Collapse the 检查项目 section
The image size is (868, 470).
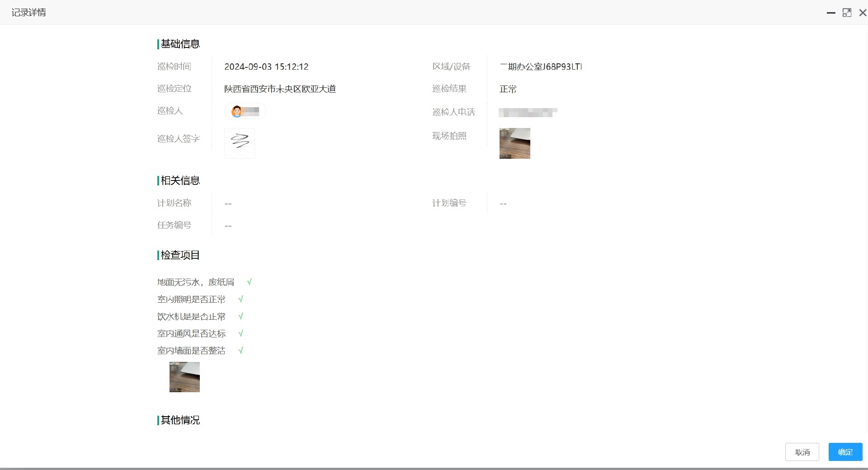pyautogui.click(x=180, y=255)
